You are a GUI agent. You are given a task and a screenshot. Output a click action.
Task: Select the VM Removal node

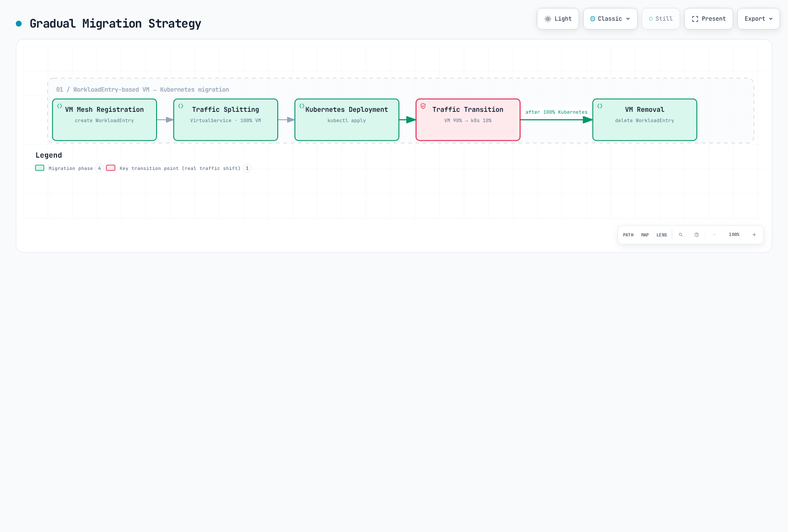pyautogui.click(x=645, y=120)
